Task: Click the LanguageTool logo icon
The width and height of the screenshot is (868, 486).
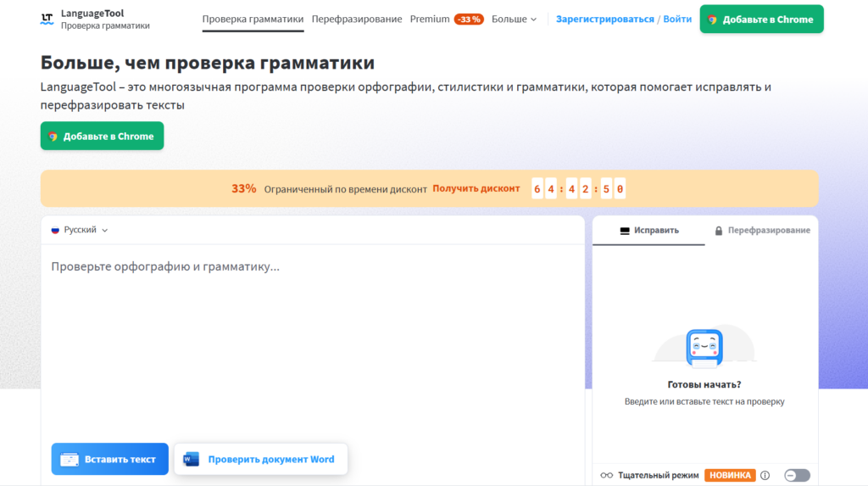Action: click(x=47, y=19)
